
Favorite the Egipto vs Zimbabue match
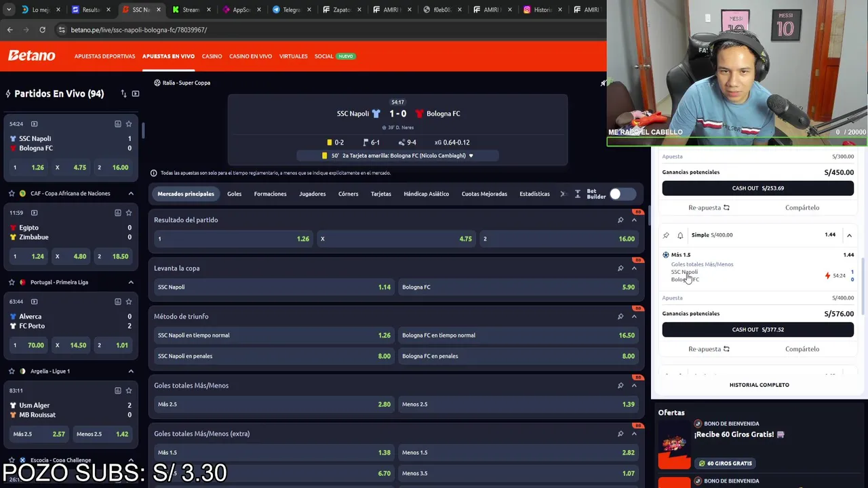click(129, 213)
